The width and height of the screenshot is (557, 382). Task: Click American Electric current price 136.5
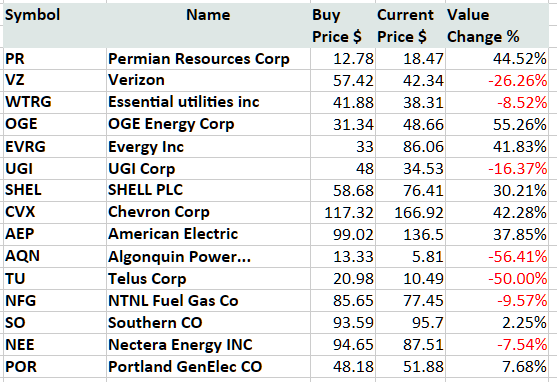click(x=410, y=235)
